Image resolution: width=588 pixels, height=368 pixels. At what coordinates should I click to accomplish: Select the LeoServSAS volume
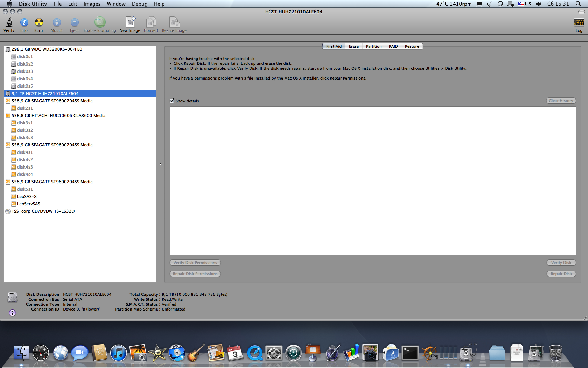80,204
